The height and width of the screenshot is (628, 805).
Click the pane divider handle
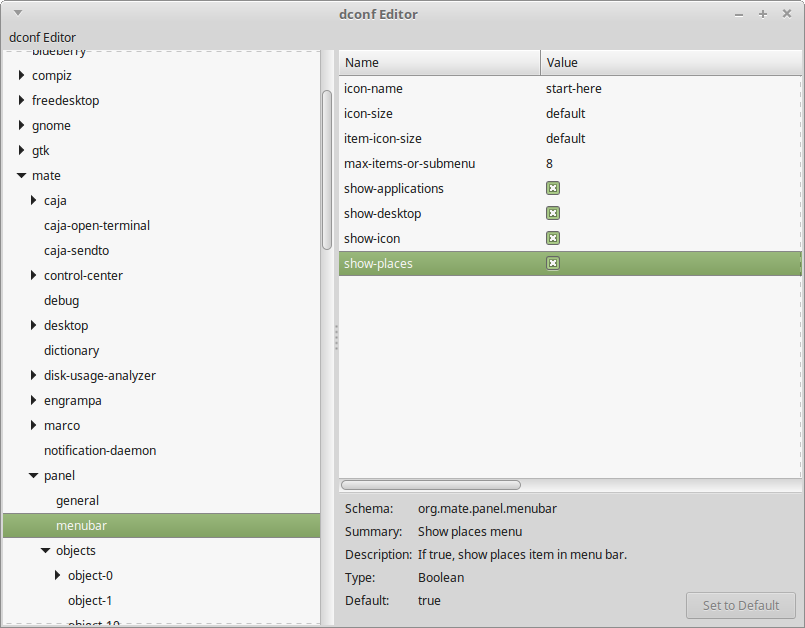click(x=336, y=337)
